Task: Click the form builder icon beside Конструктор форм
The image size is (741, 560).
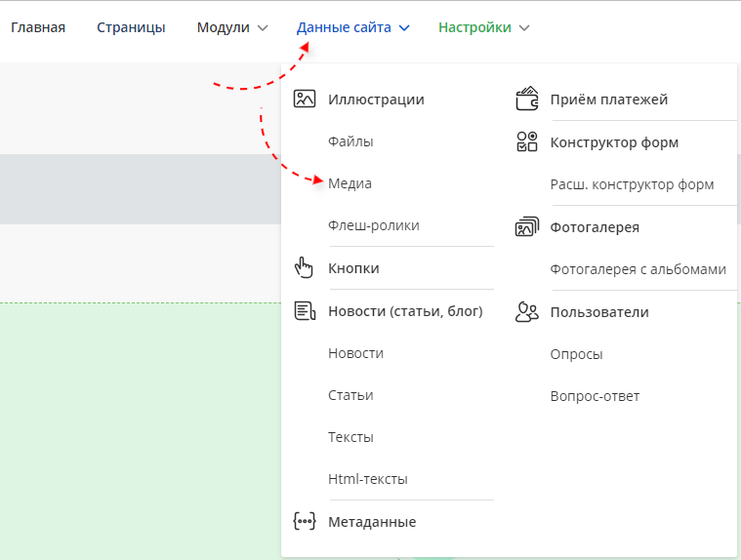Action: click(x=526, y=142)
